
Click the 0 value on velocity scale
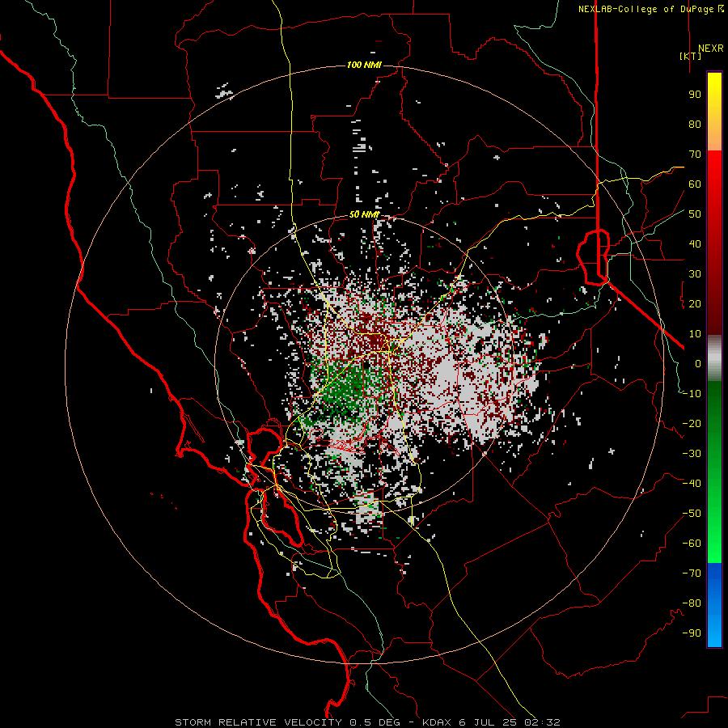698,363
